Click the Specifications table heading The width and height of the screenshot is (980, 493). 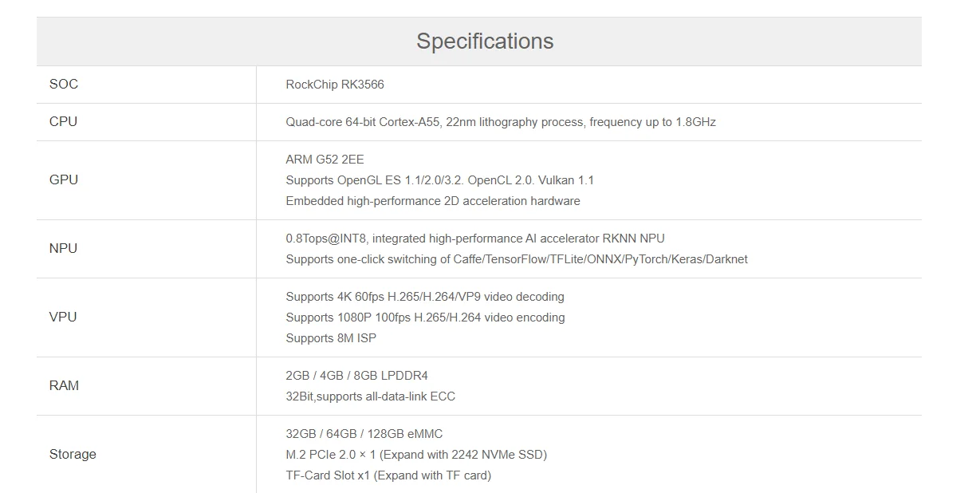point(485,41)
